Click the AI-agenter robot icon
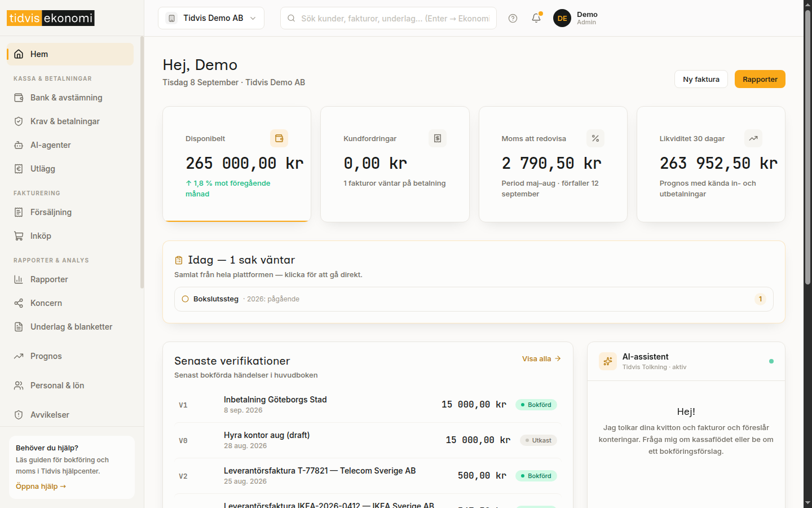Screen dimensions: 812x508 point(19,145)
